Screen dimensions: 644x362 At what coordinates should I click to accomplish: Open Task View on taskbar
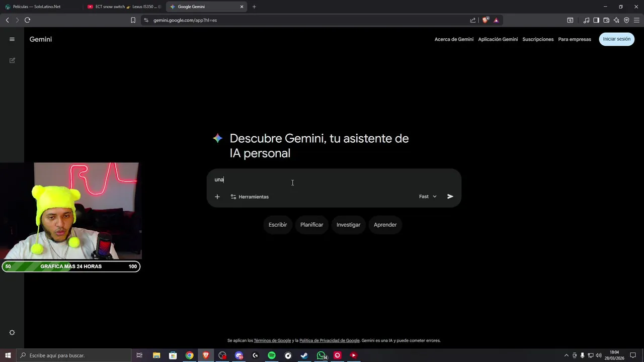tap(140, 355)
